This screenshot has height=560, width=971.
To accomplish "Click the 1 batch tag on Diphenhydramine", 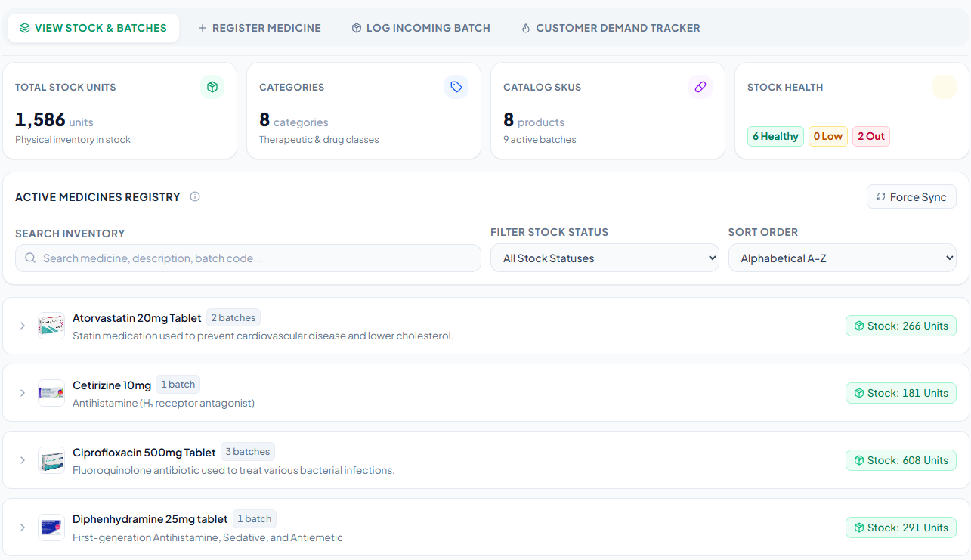I will pyautogui.click(x=255, y=519).
